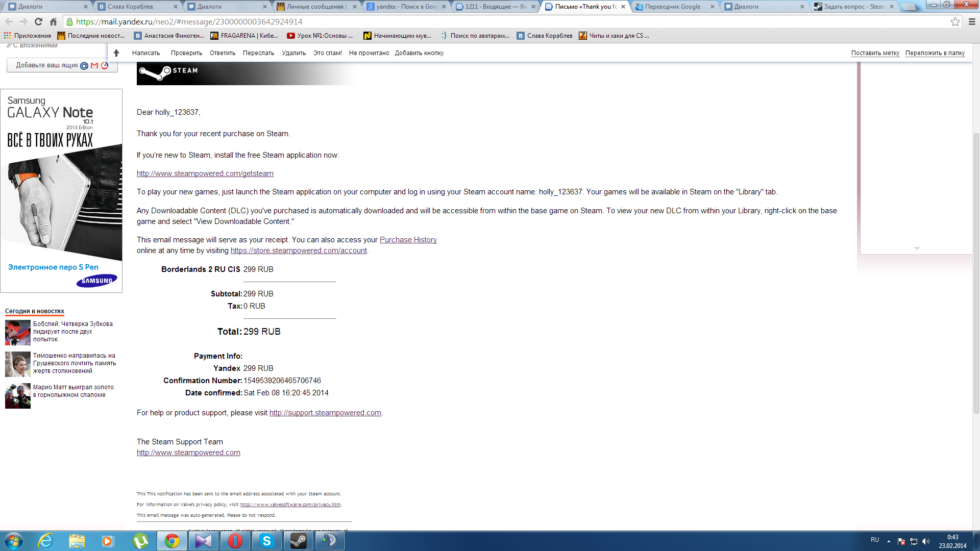Open the www.steampowered.com signature link

click(188, 453)
